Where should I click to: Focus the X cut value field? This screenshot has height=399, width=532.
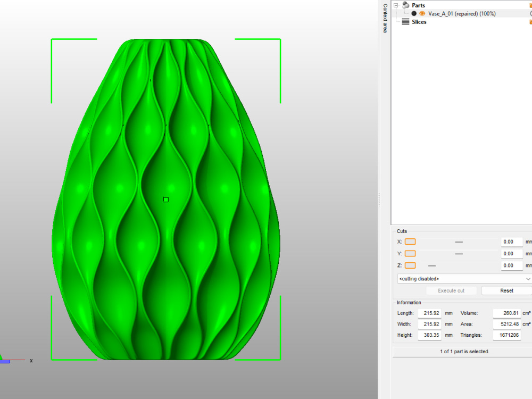(x=512, y=242)
